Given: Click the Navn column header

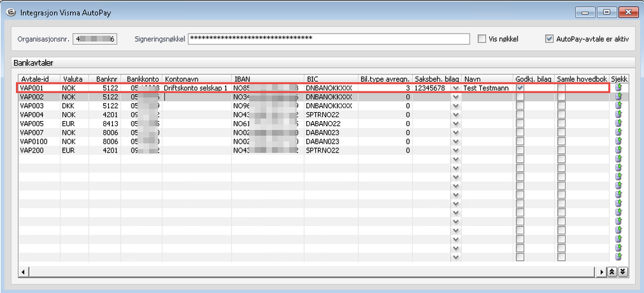Looking at the screenshot, I should click(487, 79).
